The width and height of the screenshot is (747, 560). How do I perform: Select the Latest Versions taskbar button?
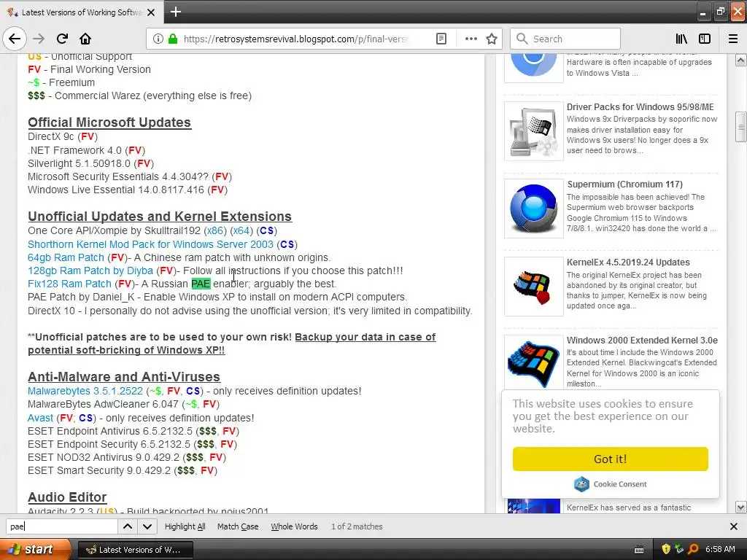pyautogui.click(x=136, y=550)
